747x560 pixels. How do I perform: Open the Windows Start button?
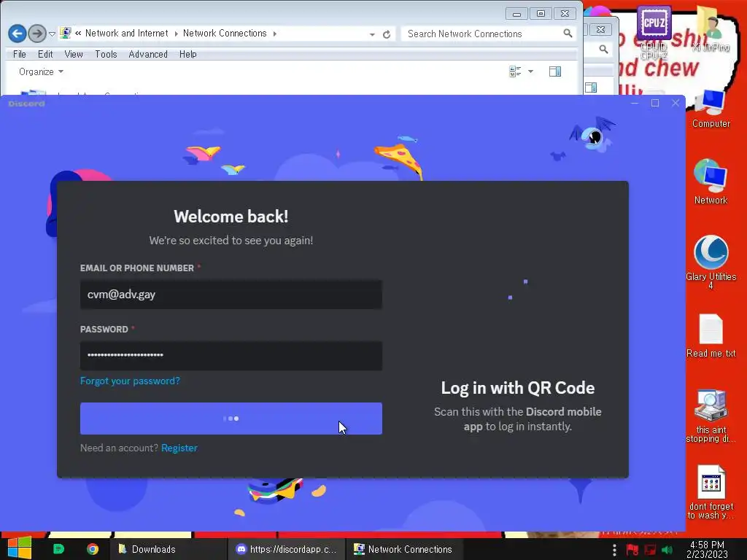point(20,548)
